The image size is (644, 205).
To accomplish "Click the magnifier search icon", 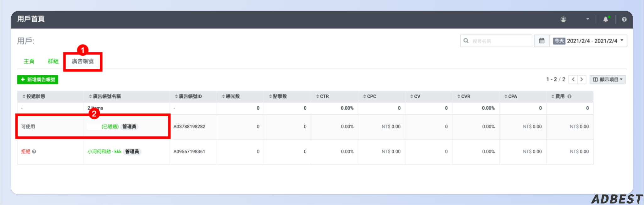I will (466, 41).
